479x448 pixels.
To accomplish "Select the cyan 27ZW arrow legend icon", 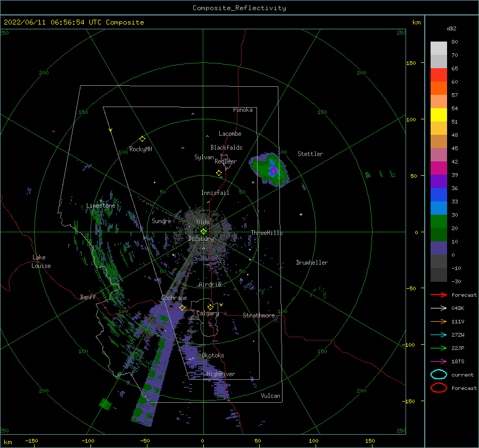I will click(439, 335).
